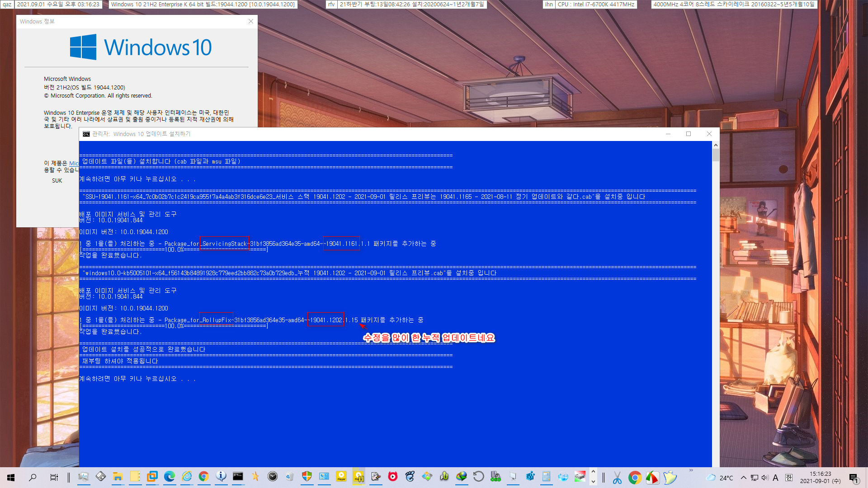This screenshot has height=488, width=868.
Task: Open the red media player taskbar icon
Action: (393, 476)
